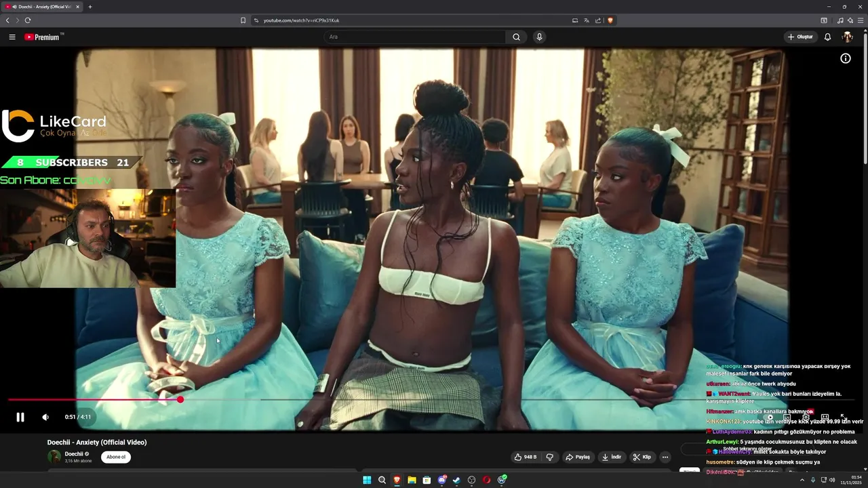
Task: Go back in browser history
Action: pos(7,20)
